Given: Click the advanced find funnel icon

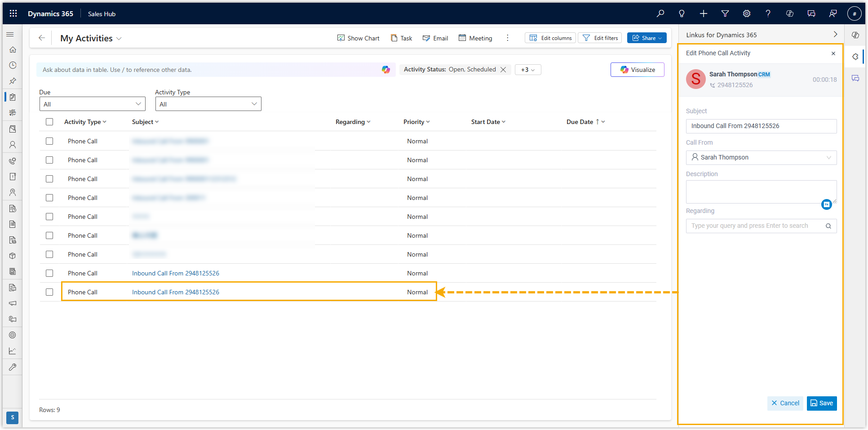Looking at the screenshot, I should pyautogui.click(x=725, y=13).
